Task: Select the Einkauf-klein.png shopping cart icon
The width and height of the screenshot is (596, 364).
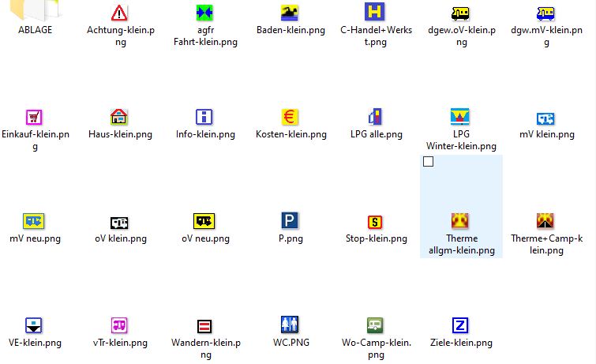Action: point(34,117)
